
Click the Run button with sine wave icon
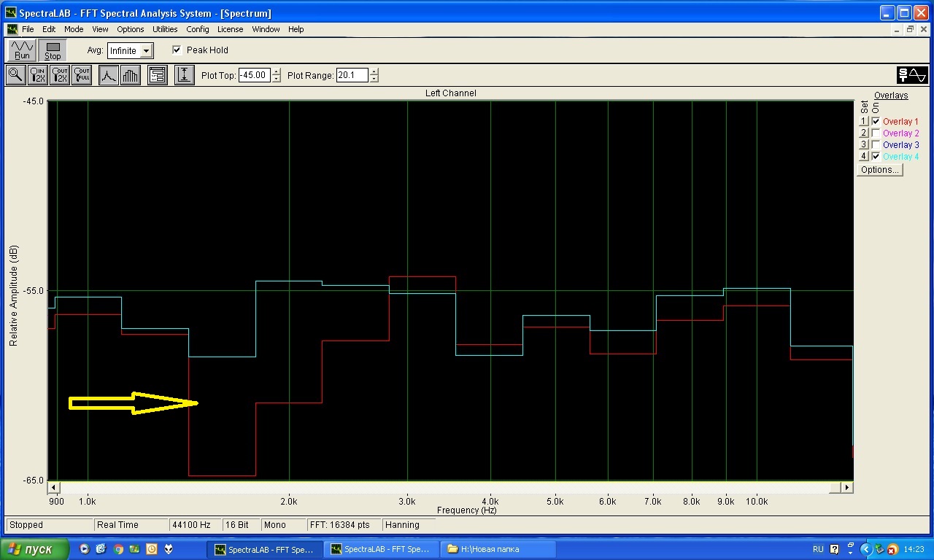pos(22,50)
